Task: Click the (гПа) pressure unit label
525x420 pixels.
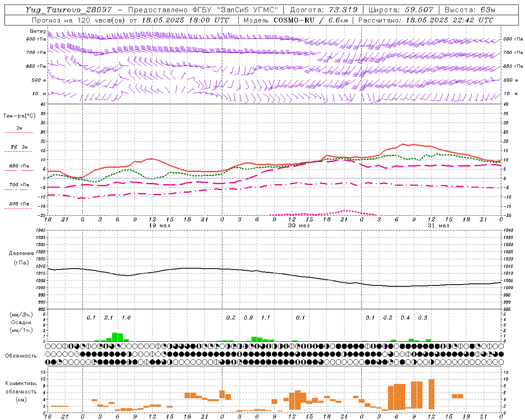Action: (21, 263)
